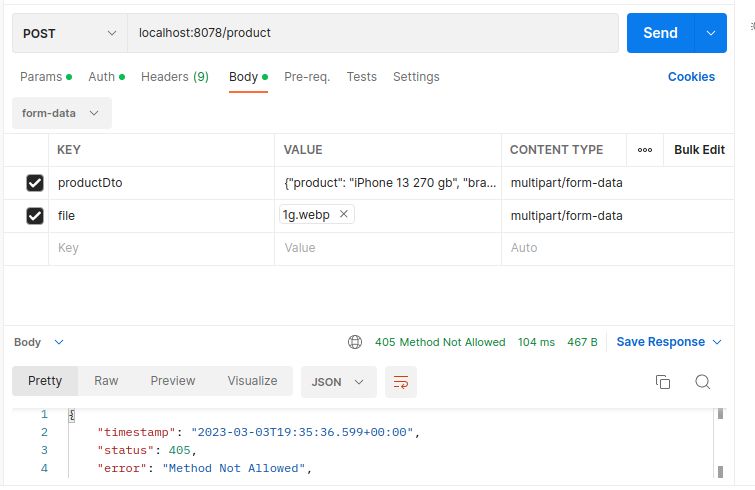This screenshot has height=490, width=755.
Task: Select the Raw response view
Action: click(x=106, y=381)
